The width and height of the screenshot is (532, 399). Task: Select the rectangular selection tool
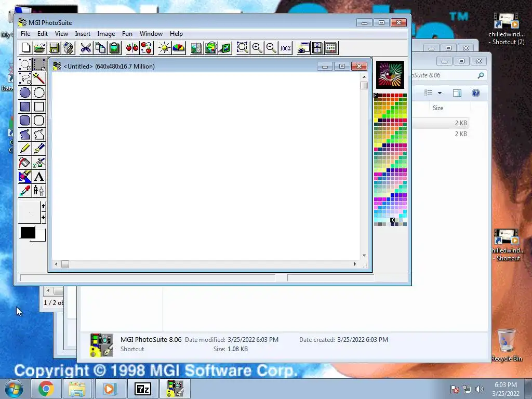[x=39, y=64]
